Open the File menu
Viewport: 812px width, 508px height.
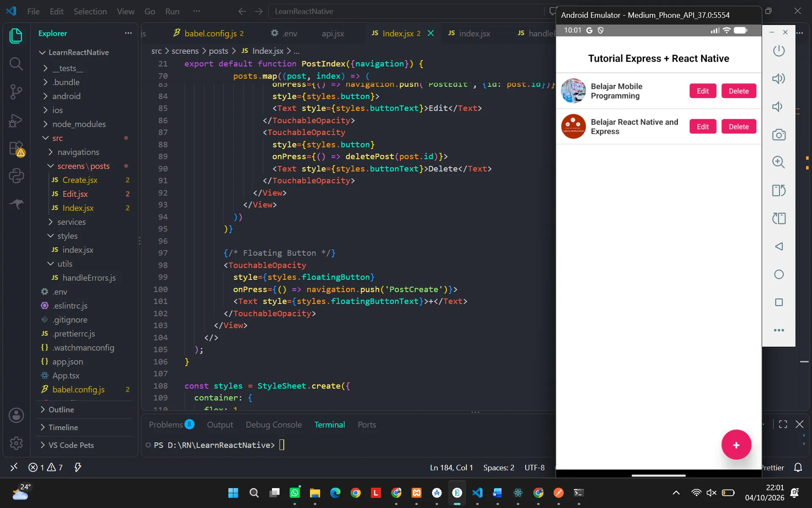point(33,11)
